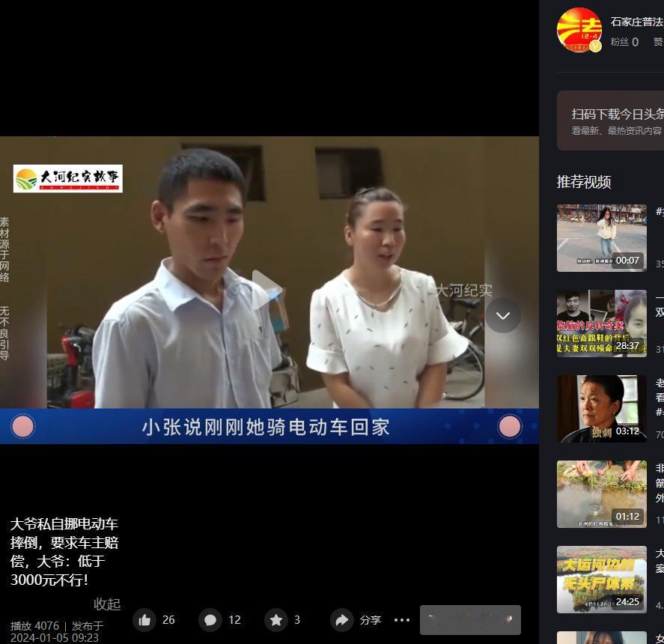
Task: Click the comment count 12
Action: (234, 620)
